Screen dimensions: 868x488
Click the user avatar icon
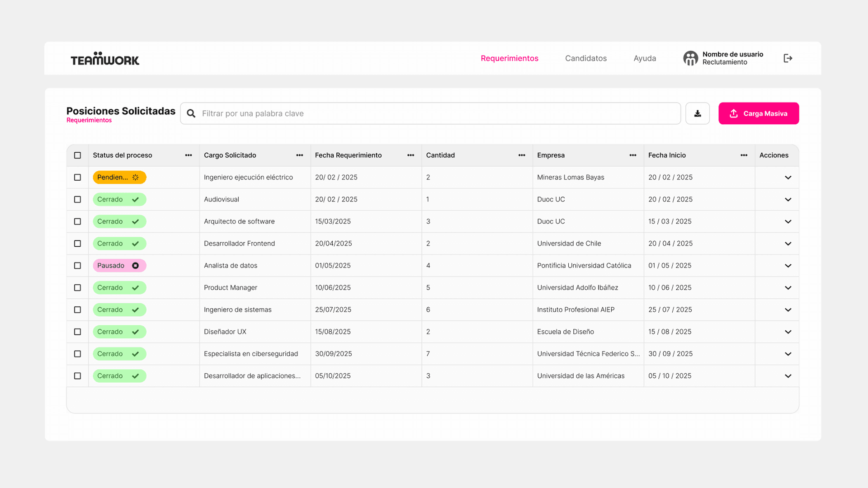point(690,58)
